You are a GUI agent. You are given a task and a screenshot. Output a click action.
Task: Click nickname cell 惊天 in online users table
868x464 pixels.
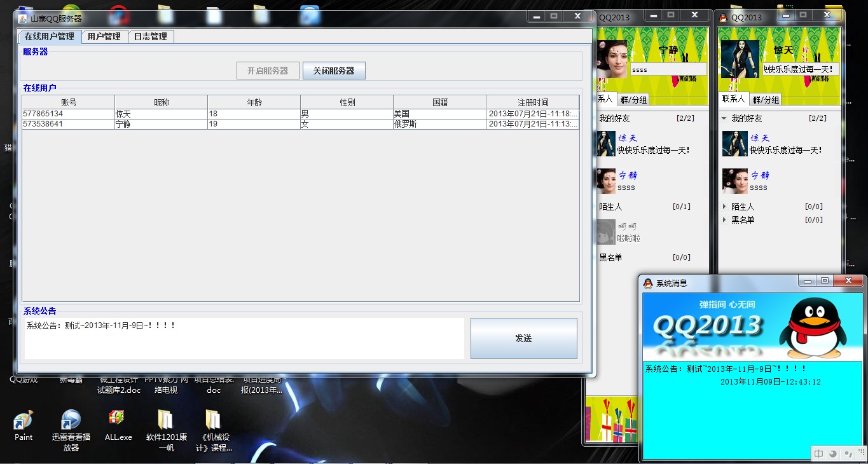tap(162, 114)
